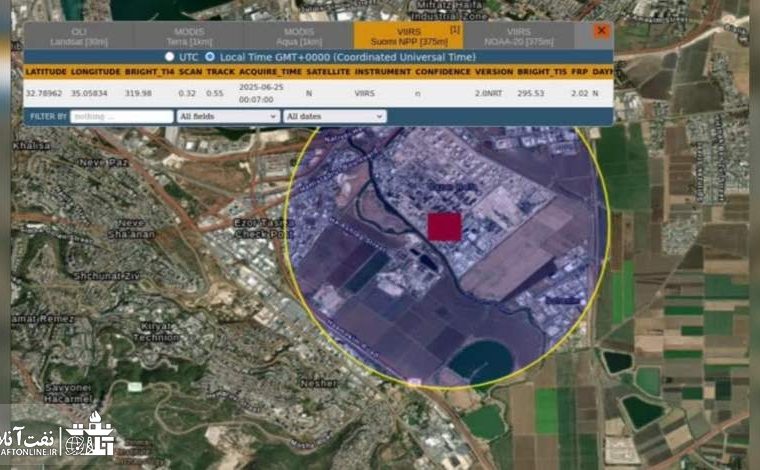Sort by the INSTRUMENT column header
Viewport: 760px width, 470px height.
(382, 72)
